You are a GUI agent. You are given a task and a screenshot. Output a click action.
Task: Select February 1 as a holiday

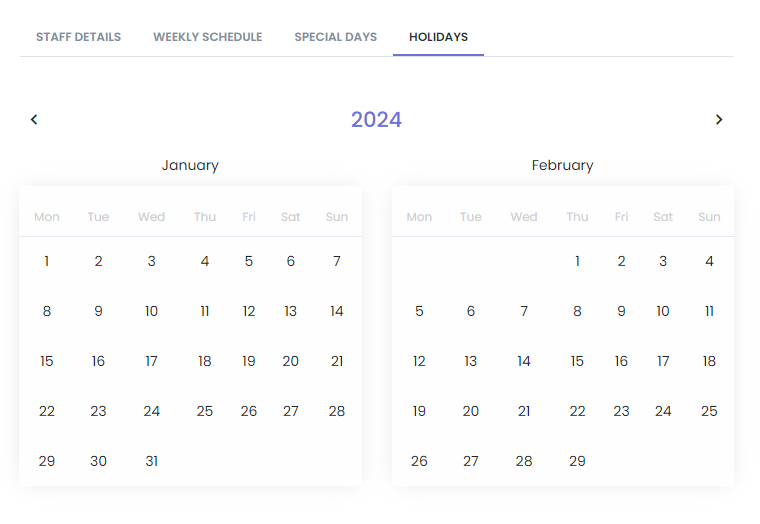coord(577,261)
